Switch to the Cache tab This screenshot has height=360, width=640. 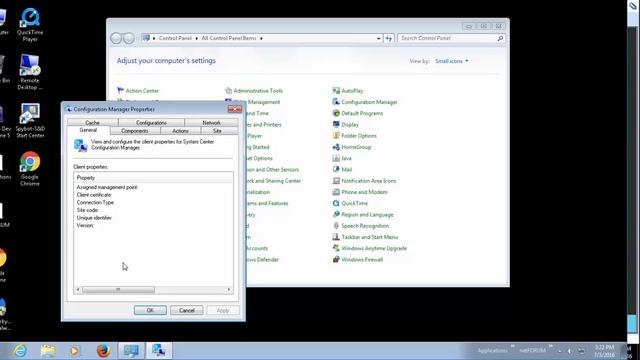click(x=93, y=122)
